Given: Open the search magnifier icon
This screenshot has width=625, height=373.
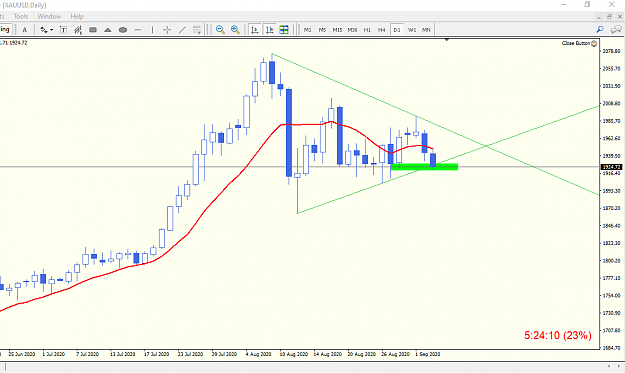Looking at the screenshot, I should (x=600, y=29).
